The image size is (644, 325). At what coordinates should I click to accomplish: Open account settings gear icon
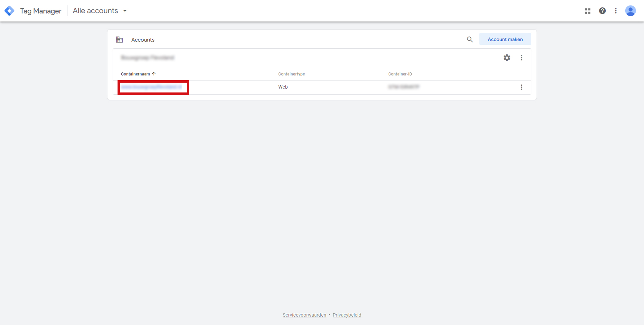click(x=507, y=58)
